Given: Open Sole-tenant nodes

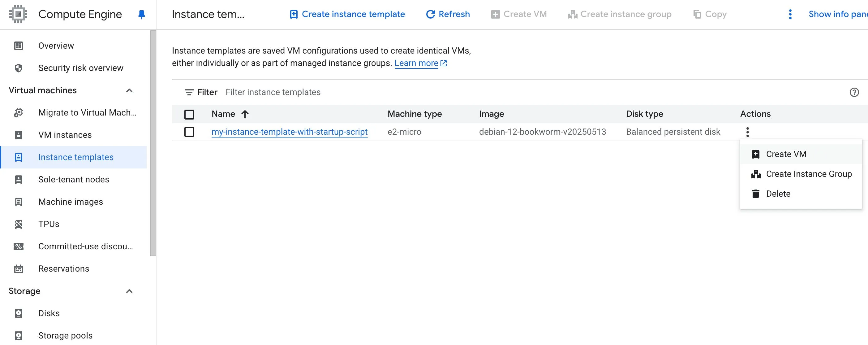Looking at the screenshot, I should [x=73, y=179].
